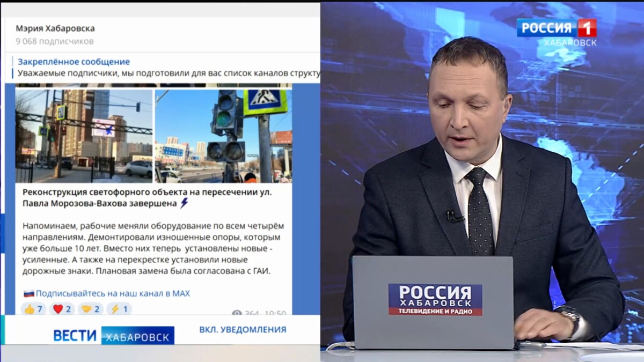Click the red heart reaction
The image size is (644, 362).
(x=62, y=309)
